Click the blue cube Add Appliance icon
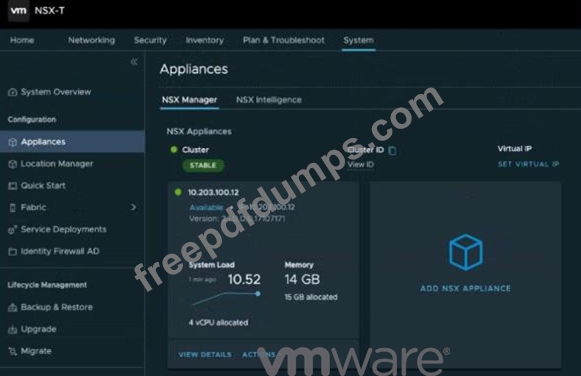Viewport: 581px width, 376px height. (x=466, y=252)
